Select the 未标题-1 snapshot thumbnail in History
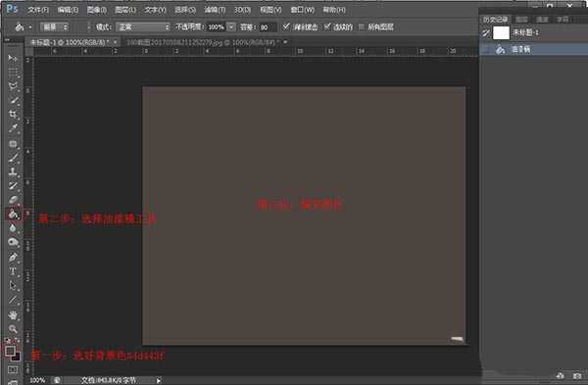The image size is (588, 385). coord(501,33)
